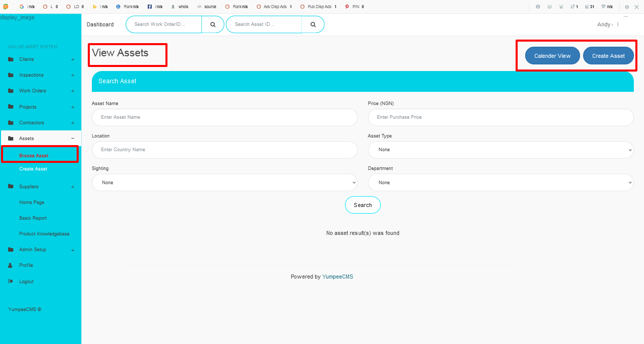Click the Enter Asset Name field
This screenshot has width=644, height=344.
tap(225, 117)
